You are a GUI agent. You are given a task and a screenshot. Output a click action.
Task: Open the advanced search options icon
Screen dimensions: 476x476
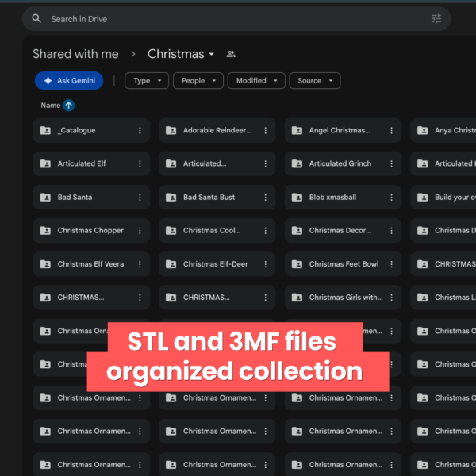436,19
